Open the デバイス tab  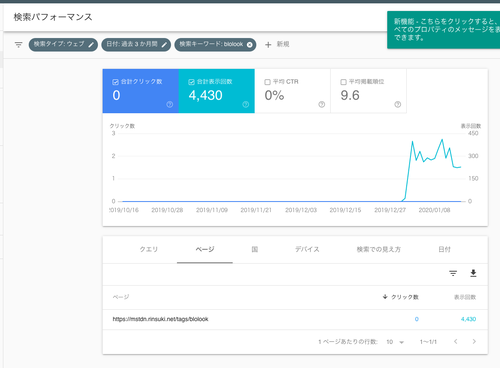pyautogui.click(x=307, y=249)
